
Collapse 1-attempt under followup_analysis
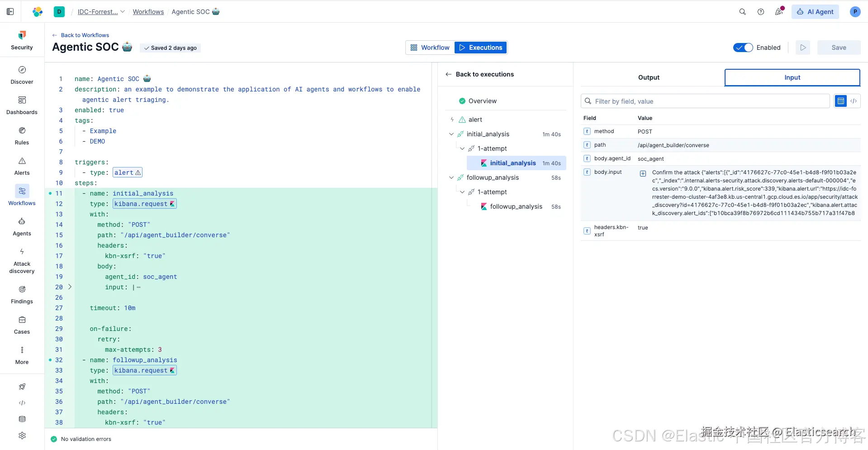point(462,192)
